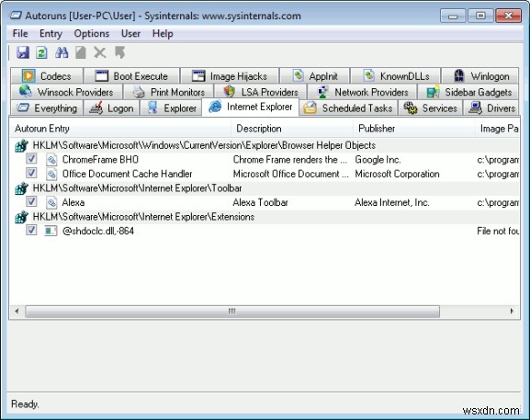Viewport: 530px width, 420px height.
Task: Open the Options menu
Action: click(92, 33)
